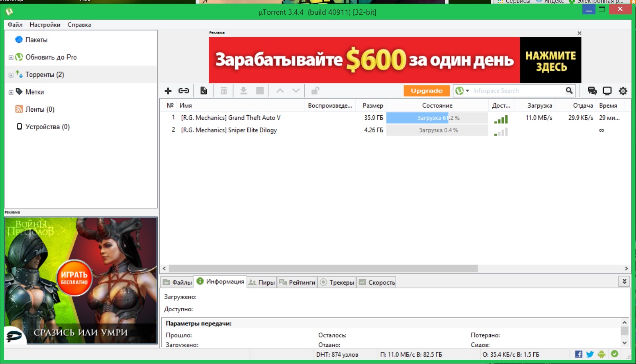636x364 pixels.
Task: Expand the Торренты tree node
Action: click(x=11, y=75)
